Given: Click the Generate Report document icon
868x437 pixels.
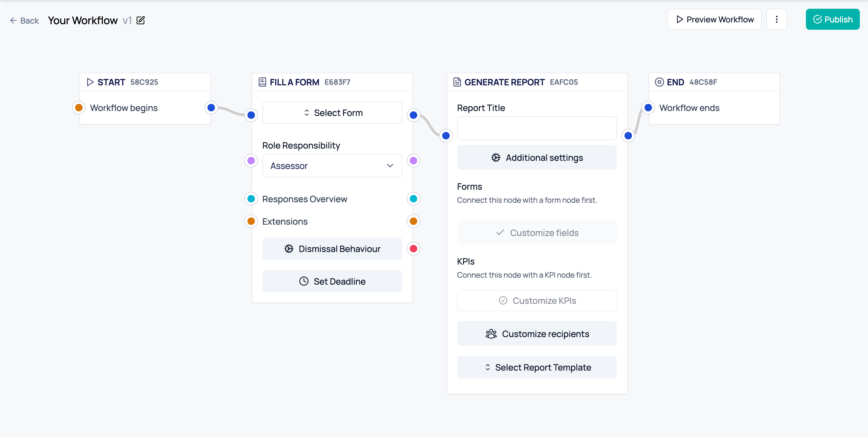Looking at the screenshot, I should (457, 82).
